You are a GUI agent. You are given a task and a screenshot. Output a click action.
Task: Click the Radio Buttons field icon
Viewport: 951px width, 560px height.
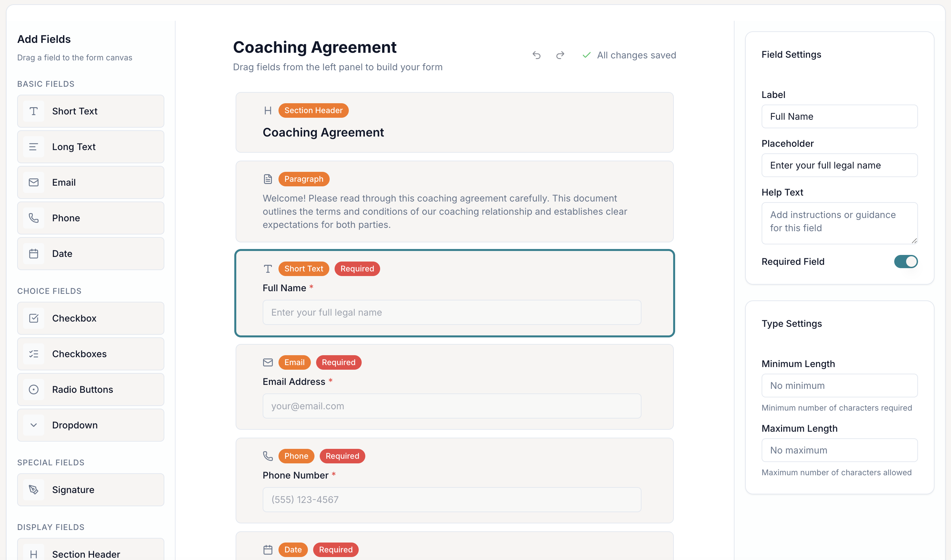pos(34,389)
